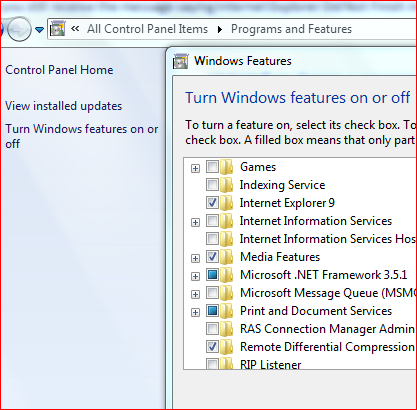Screen dimensions: 417x410
Task: Uncheck Remote Differential Compression checkbox
Action: (212, 346)
